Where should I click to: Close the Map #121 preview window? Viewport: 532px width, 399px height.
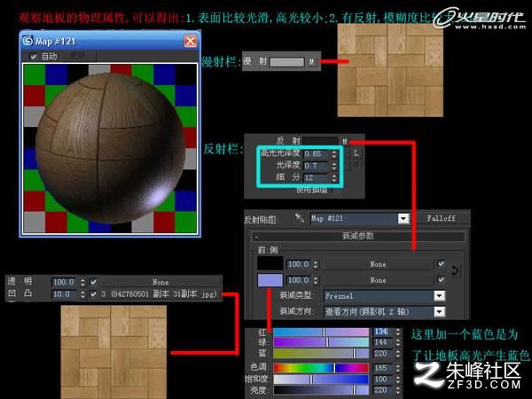pos(191,41)
